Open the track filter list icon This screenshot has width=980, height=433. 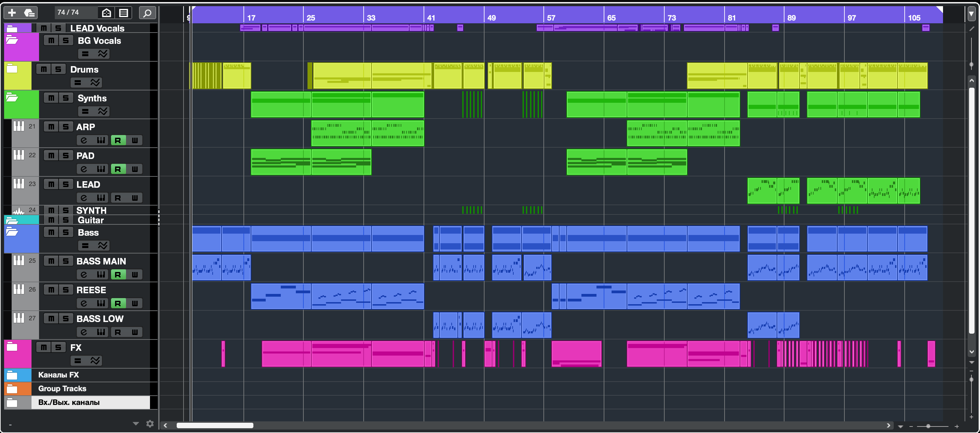pyautogui.click(x=124, y=13)
